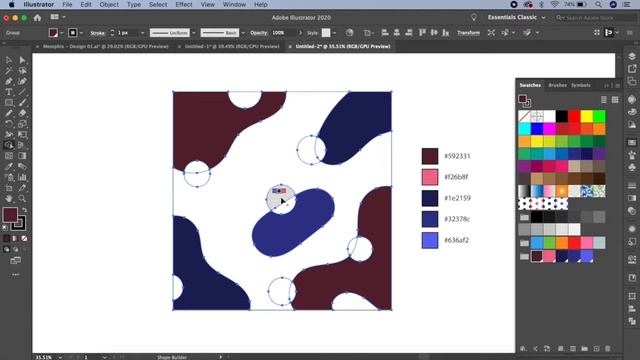Open the Object menu
Viewport: 640px width, 360px height.
click(x=109, y=4)
